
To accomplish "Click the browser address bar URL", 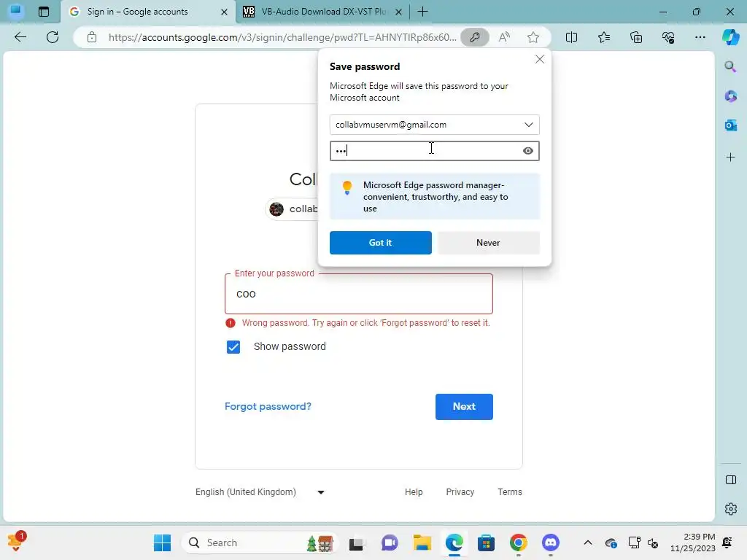I will click(282, 37).
